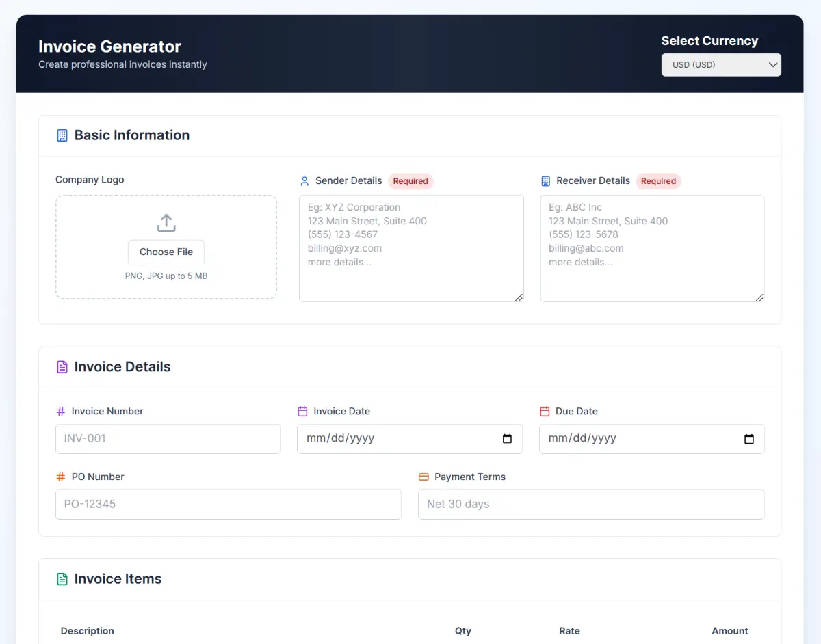Focus the Invoice Number field
Screen dimensions: 821x644
(x=168, y=439)
